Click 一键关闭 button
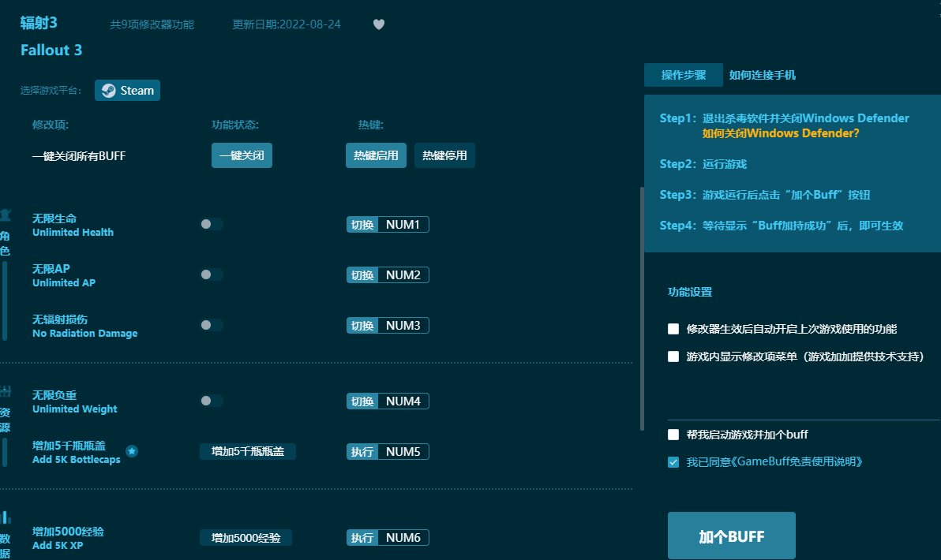This screenshot has width=941, height=560. [x=242, y=155]
